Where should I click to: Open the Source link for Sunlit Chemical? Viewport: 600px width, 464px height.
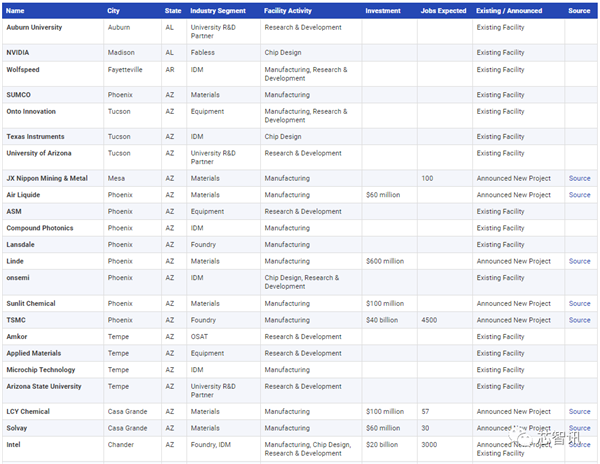pyautogui.click(x=579, y=303)
